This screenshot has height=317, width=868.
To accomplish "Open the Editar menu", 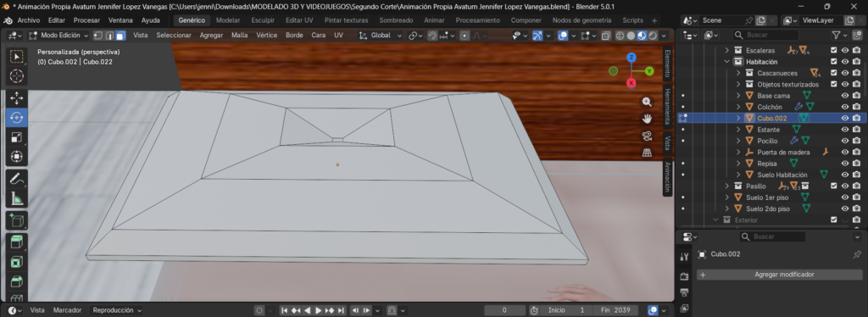I will tap(57, 20).
